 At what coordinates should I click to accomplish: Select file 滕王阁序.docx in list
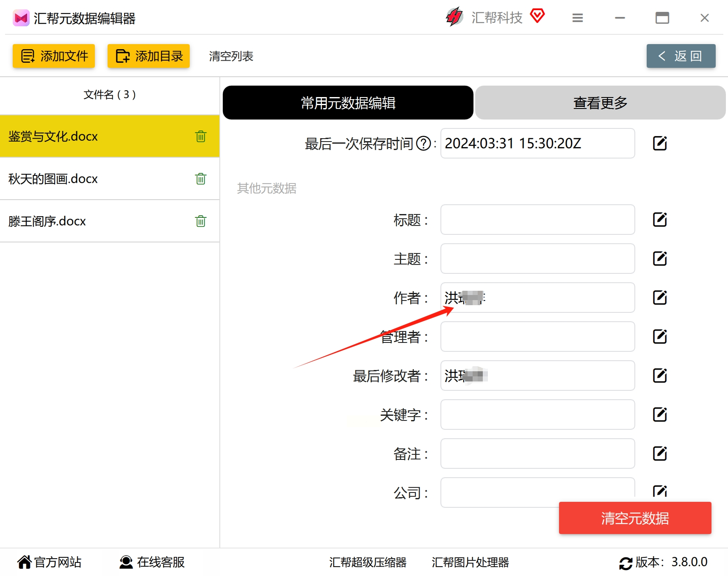(x=110, y=221)
